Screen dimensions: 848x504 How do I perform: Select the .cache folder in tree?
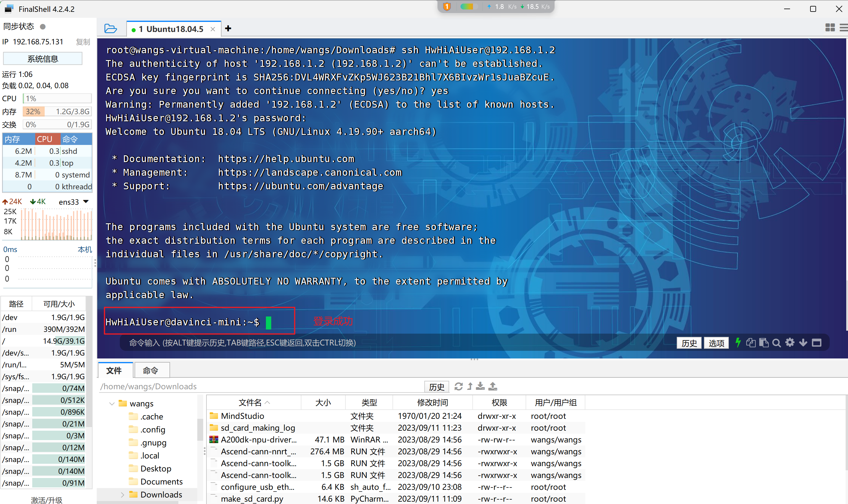click(x=146, y=417)
